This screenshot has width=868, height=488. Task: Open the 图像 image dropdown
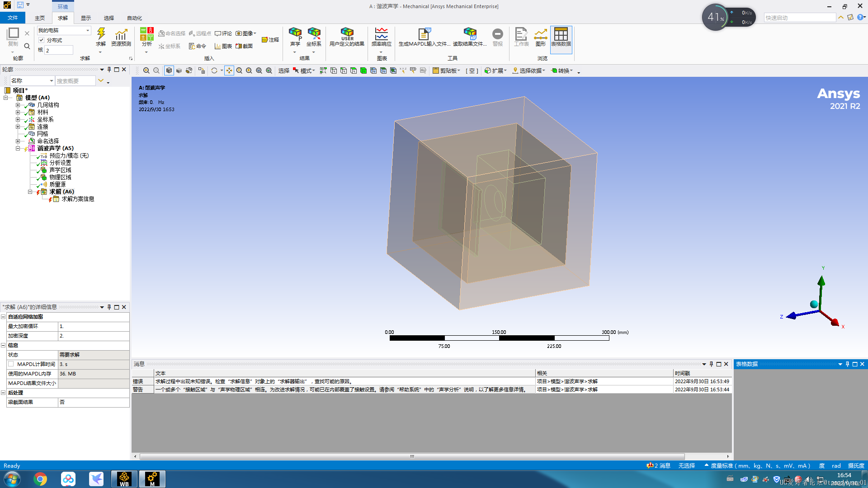pos(246,33)
